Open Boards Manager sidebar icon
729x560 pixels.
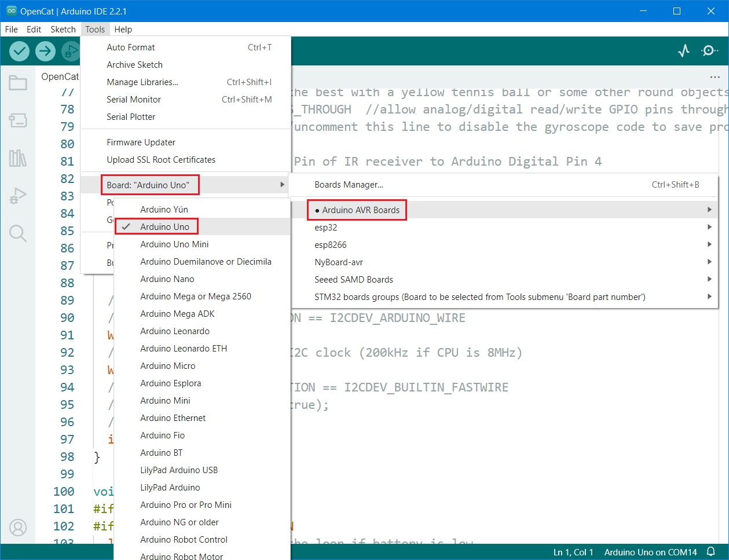coord(18,120)
